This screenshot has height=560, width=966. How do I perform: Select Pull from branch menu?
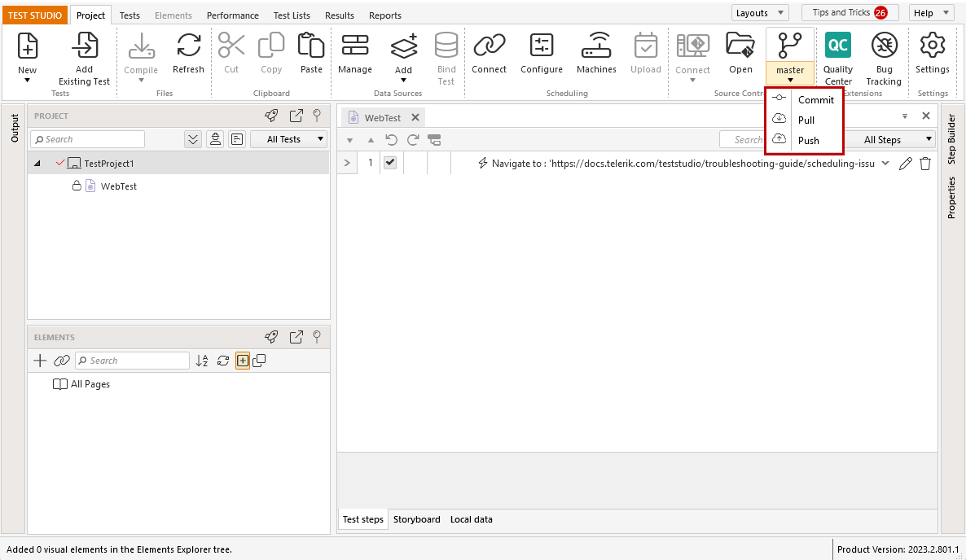tap(804, 120)
